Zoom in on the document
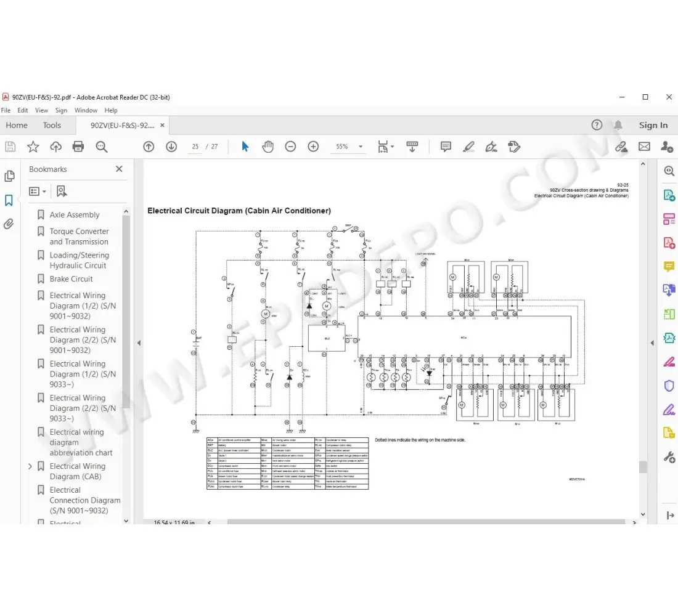 [x=313, y=147]
